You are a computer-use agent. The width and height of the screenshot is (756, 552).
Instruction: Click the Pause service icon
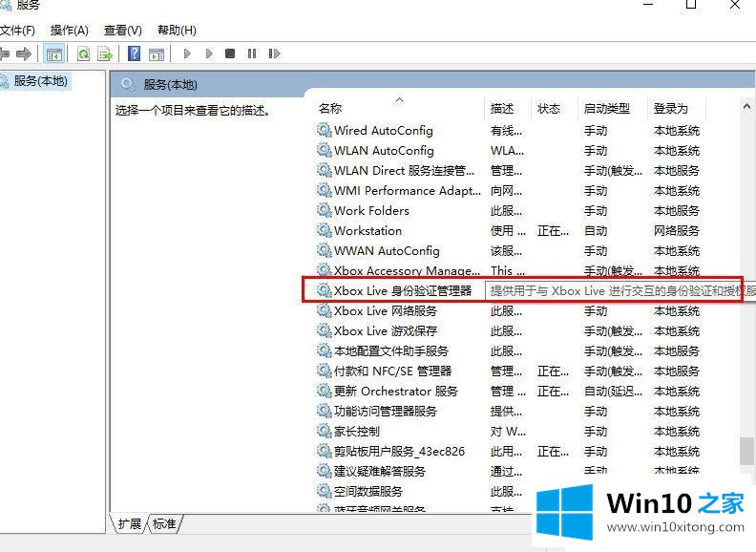(x=252, y=53)
